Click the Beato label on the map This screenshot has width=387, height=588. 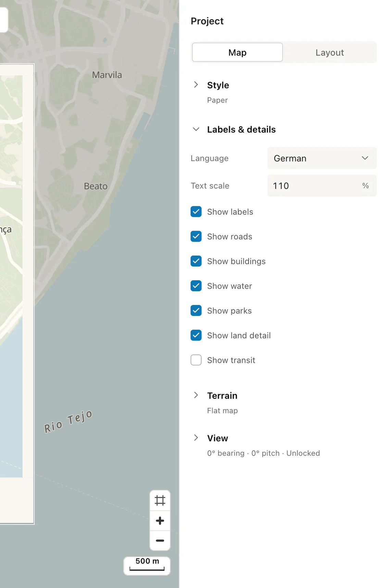pos(96,186)
